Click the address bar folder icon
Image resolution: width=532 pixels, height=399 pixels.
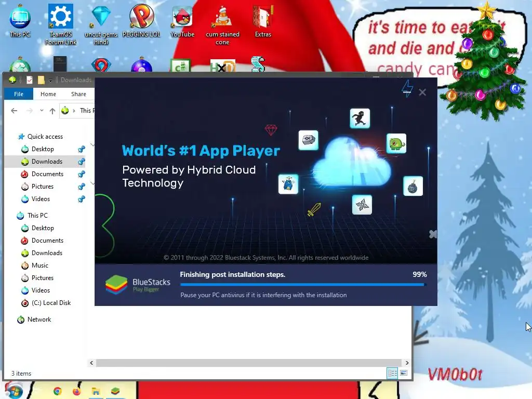pyautogui.click(x=65, y=111)
